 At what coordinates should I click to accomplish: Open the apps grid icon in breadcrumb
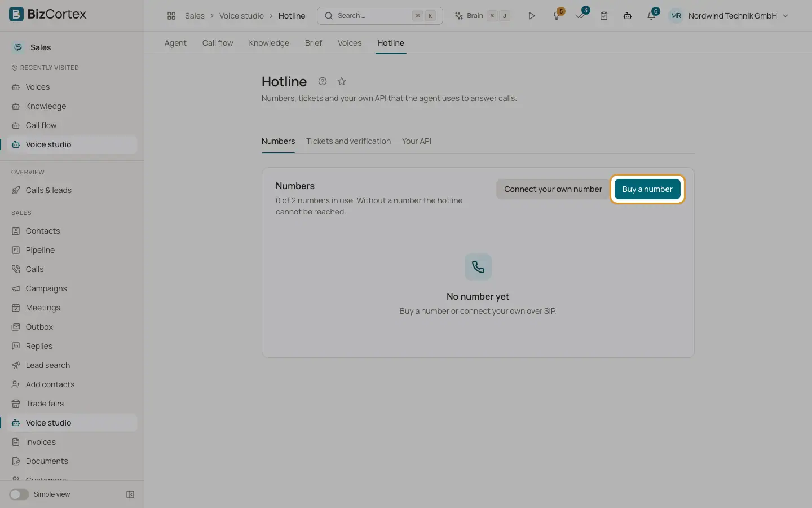click(171, 16)
